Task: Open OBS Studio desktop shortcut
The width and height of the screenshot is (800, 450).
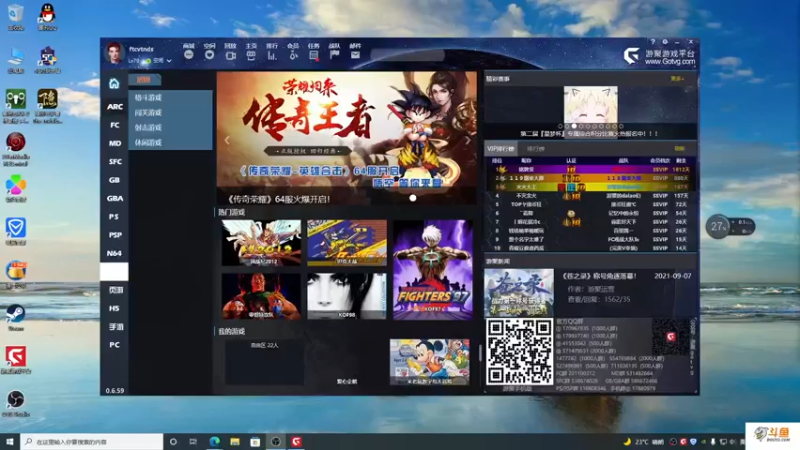Action: point(15,403)
